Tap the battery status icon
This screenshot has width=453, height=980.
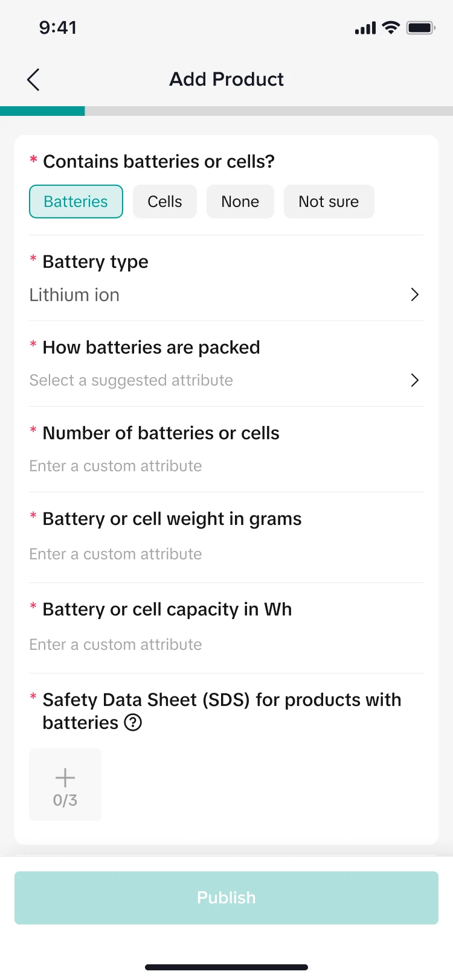click(420, 28)
